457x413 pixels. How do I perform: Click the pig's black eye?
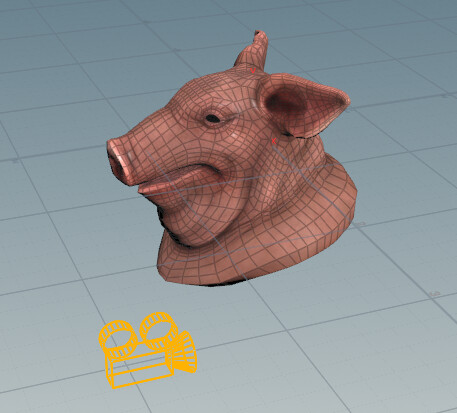coord(213,118)
